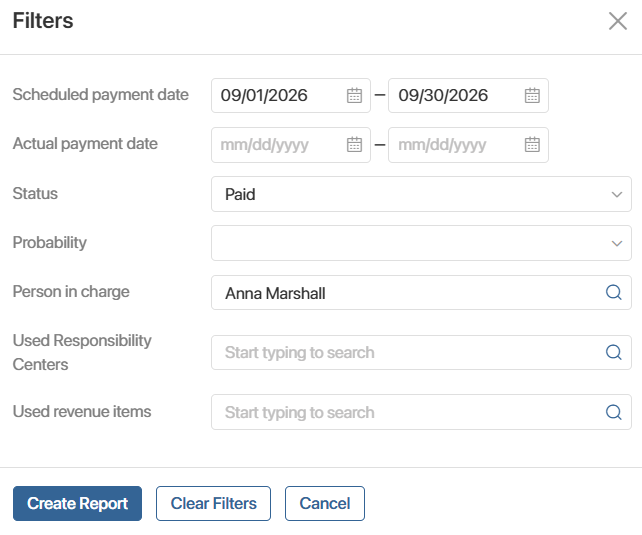This screenshot has height=535, width=642.
Task: Click scheduled payment end date 09/30/2026 field
Action: coord(468,95)
